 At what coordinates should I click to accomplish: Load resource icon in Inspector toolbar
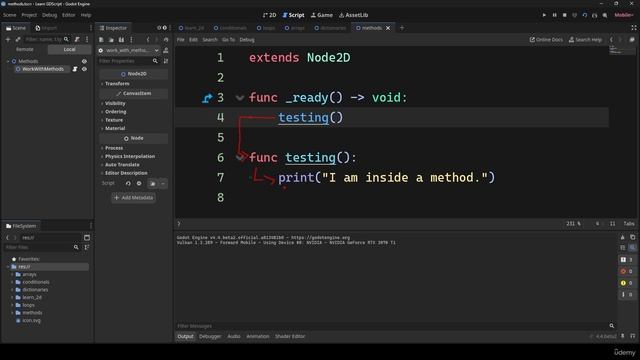point(111,40)
